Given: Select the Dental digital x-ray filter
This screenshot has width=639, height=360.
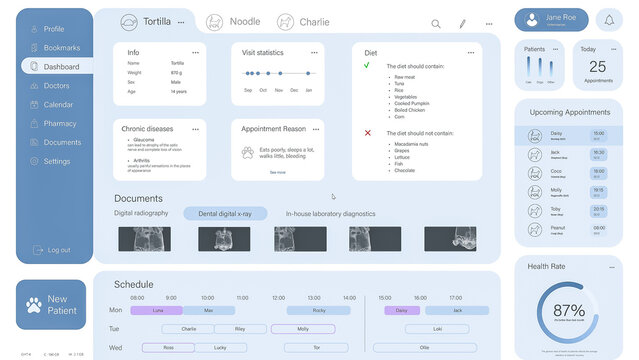Looking at the screenshot, I should click(x=225, y=214).
